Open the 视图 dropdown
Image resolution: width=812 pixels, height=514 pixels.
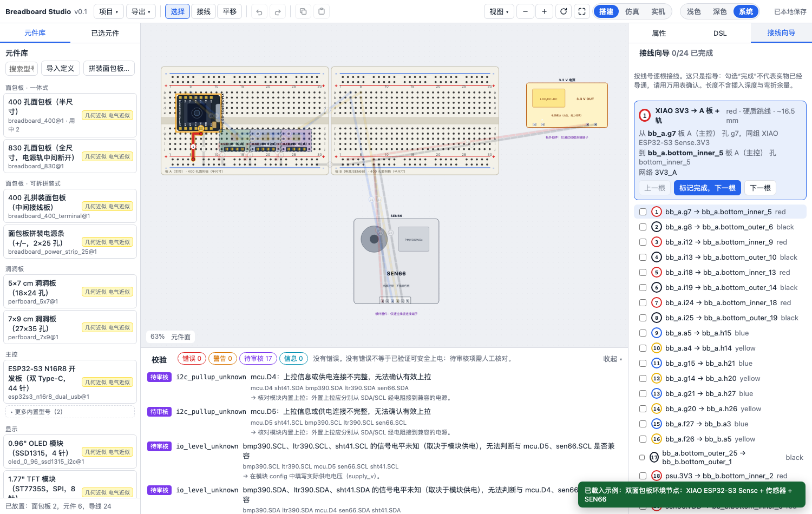click(499, 11)
